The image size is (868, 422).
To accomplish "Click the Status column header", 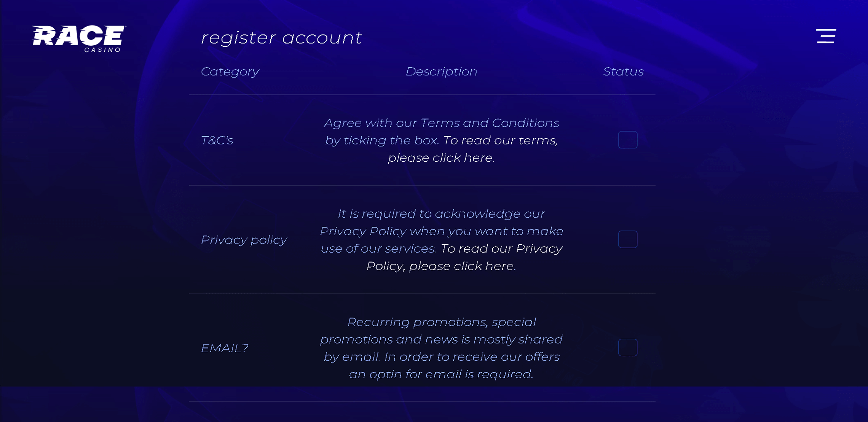I will 623,72.
